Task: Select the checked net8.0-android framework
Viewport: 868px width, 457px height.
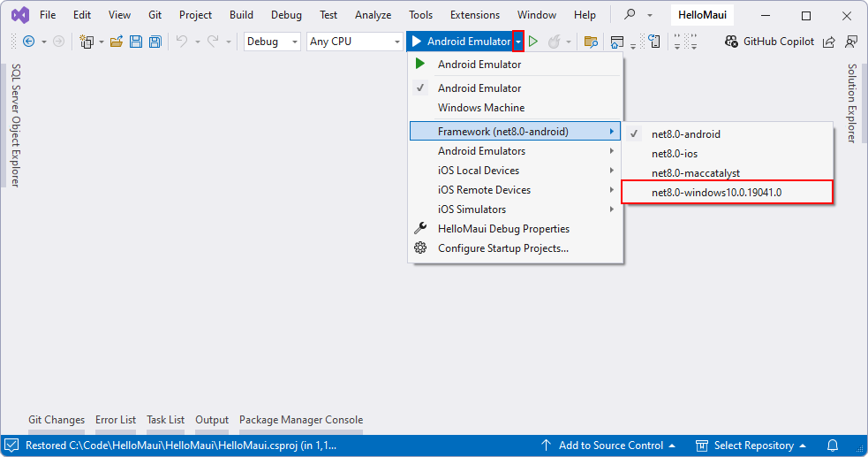Action: (x=727, y=134)
